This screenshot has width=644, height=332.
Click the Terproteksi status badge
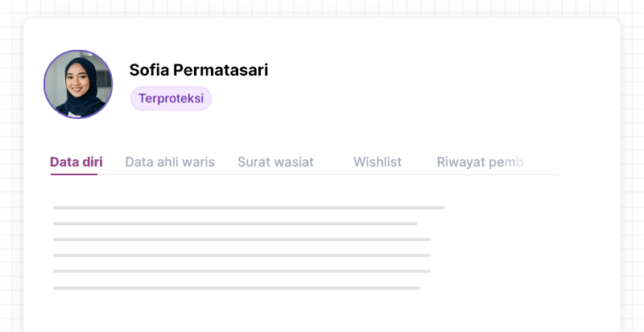(171, 98)
